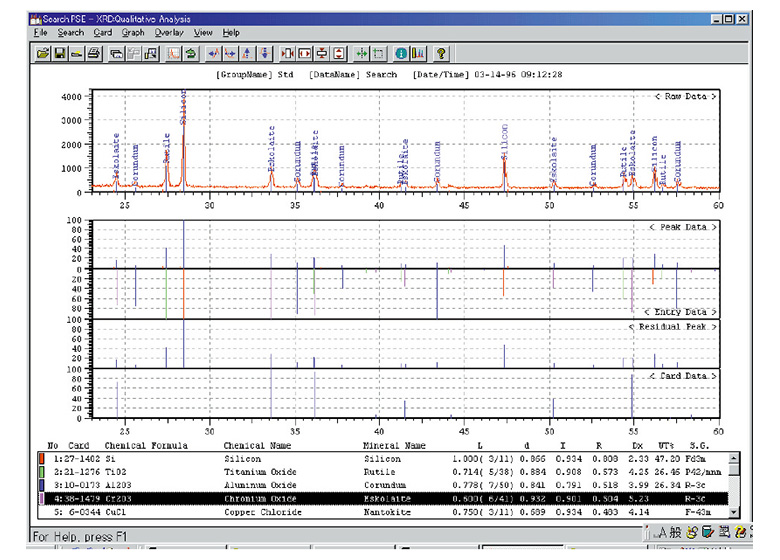The image size is (780, 560).
Task: Click the dashed selection rectangle icon
Action: tap(379, 53)
